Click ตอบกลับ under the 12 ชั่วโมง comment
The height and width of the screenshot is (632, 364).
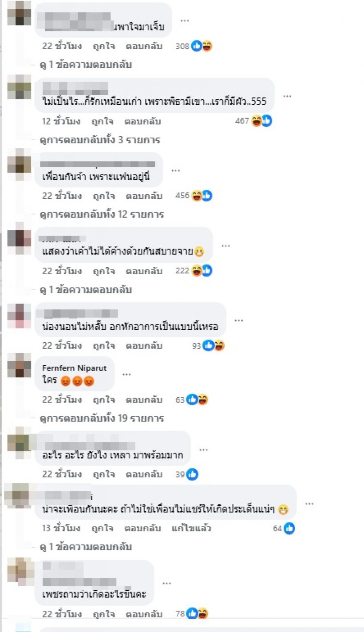143,121
